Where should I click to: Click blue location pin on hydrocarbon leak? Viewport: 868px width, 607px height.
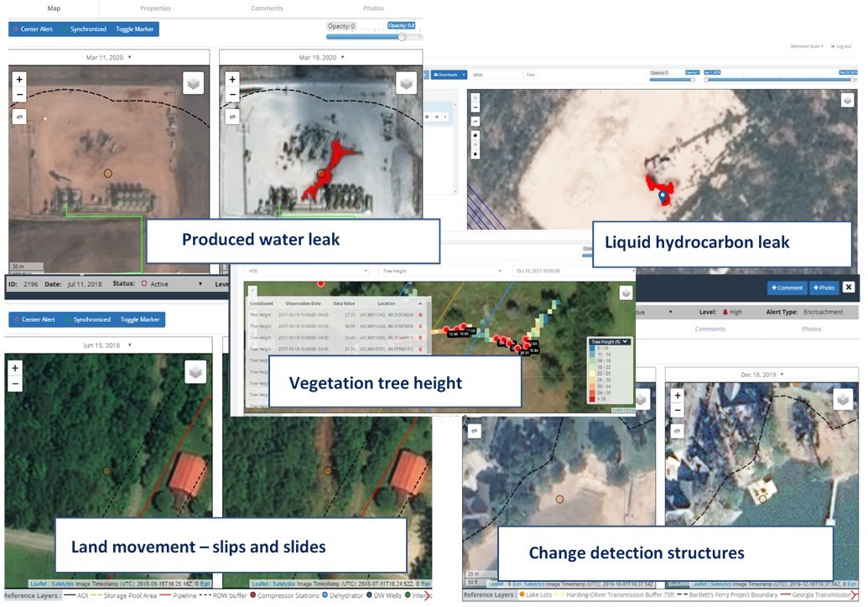(x=663, y=196)
